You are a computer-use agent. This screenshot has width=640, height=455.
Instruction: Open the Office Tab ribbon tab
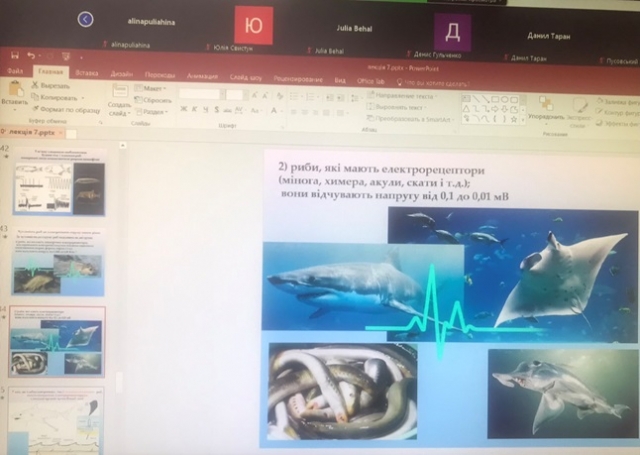tap(371, 81)
